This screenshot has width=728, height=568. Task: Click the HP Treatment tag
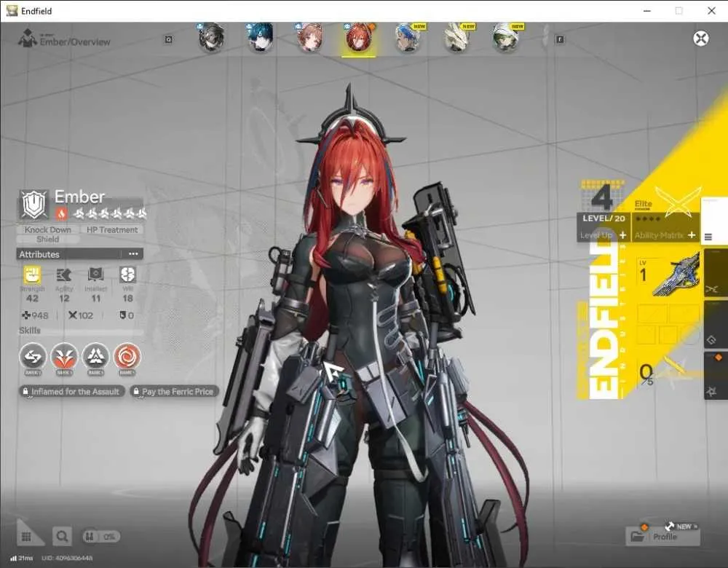pyautogui.click(x=112, y=230)
